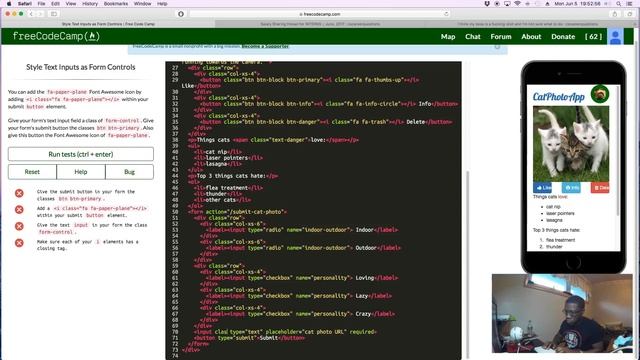Click the phone preview scrollbar
640x360 pixels.
tap(618, 152)
